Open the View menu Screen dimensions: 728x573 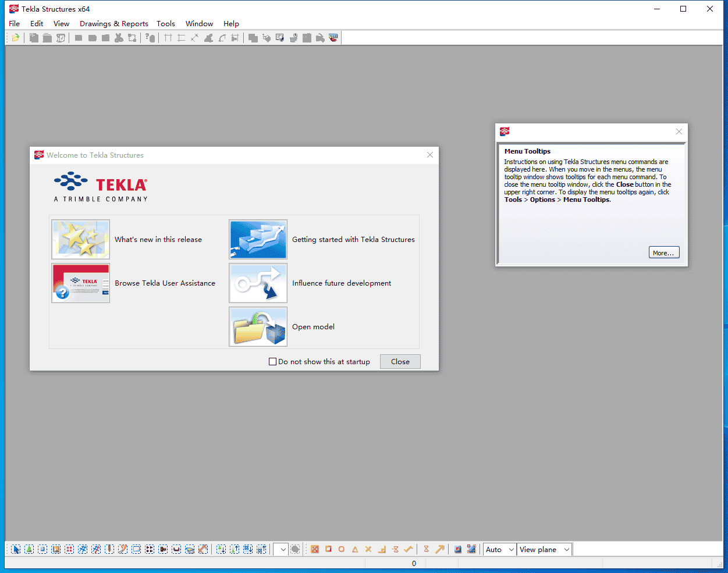[x=61, y=24]
